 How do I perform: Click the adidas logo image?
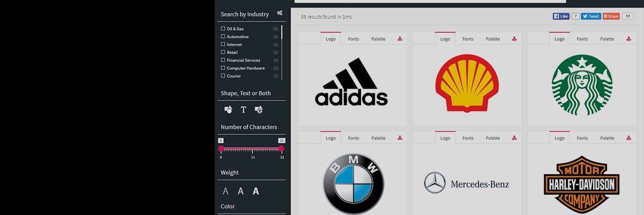[x=352, y=82]
